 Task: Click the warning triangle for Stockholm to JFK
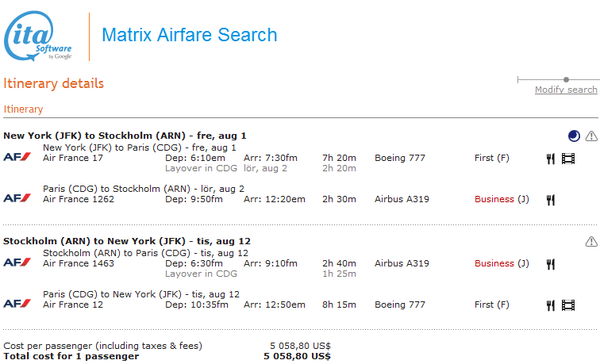[x=591, y=241]
